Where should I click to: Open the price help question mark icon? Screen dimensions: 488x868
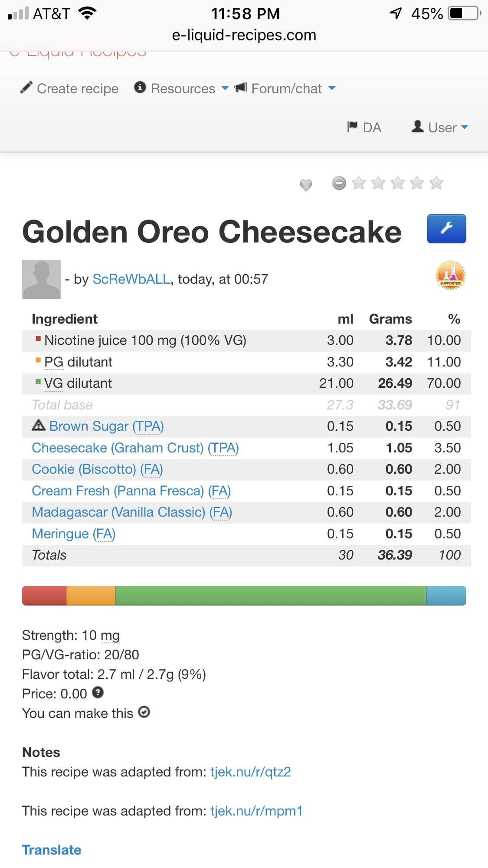click(98, 692)
